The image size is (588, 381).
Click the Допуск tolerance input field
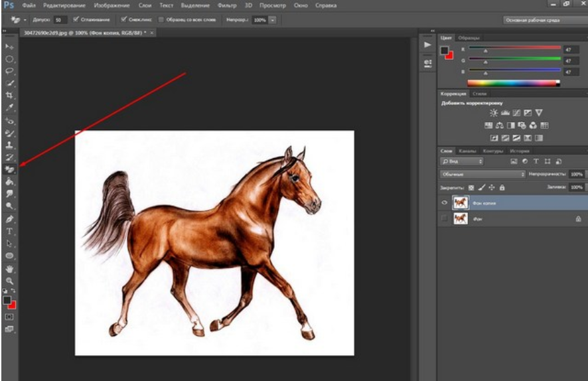[61, 20]
